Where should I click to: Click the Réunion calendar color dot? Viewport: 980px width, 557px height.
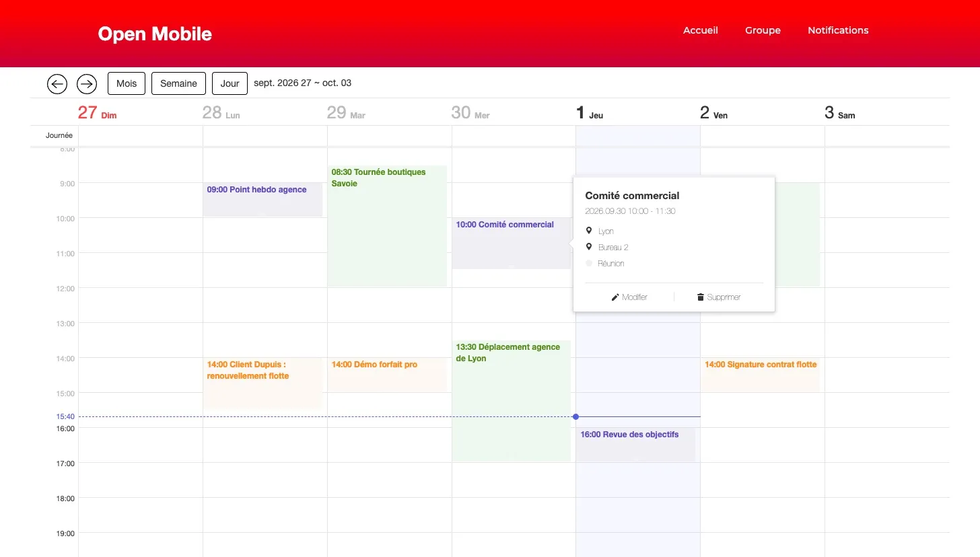[x=589, y=263]
